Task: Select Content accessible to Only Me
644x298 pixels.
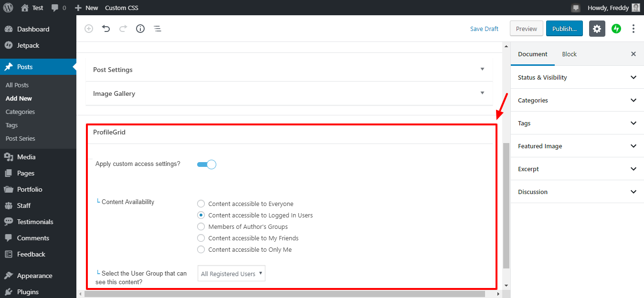Action: tap(201, 250)
